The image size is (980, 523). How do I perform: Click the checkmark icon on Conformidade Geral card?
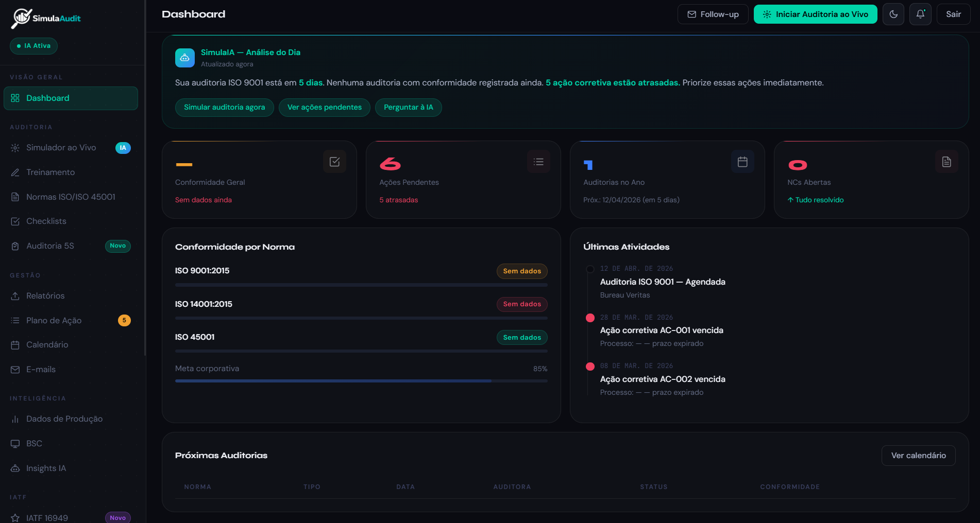334,162
